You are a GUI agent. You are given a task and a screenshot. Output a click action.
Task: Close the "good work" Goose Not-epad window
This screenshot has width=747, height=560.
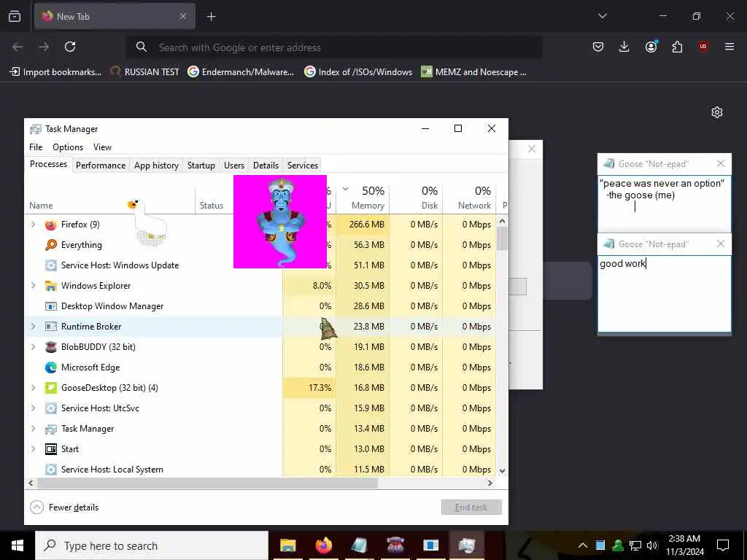[721, 244]
